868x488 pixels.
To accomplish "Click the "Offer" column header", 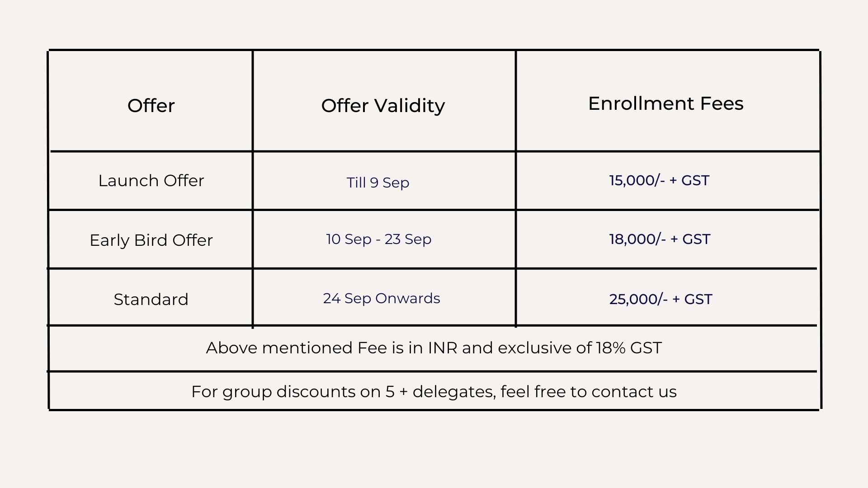I will pos(151,106).
